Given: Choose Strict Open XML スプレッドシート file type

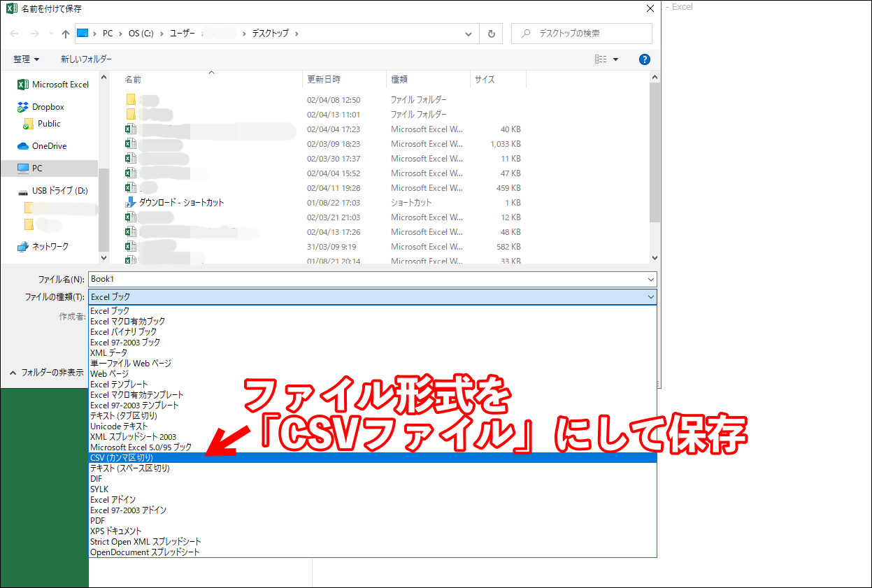Looking at the screenshot, I should tap(373, 542).
